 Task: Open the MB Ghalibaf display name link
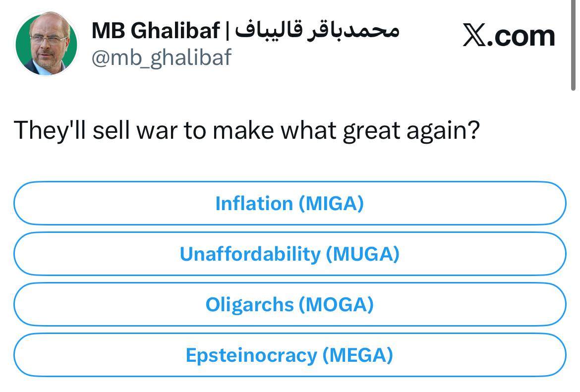coord(155,32)
